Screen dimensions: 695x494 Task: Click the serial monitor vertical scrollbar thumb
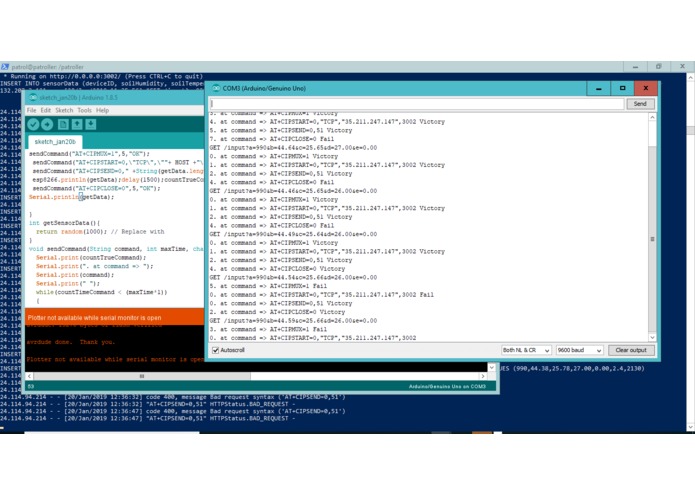click(652, 239)
